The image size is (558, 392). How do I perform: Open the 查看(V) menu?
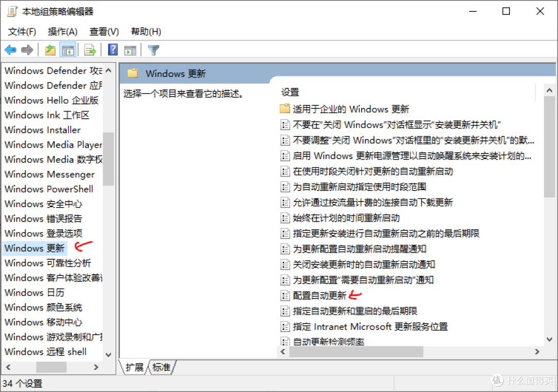point(104,32)
